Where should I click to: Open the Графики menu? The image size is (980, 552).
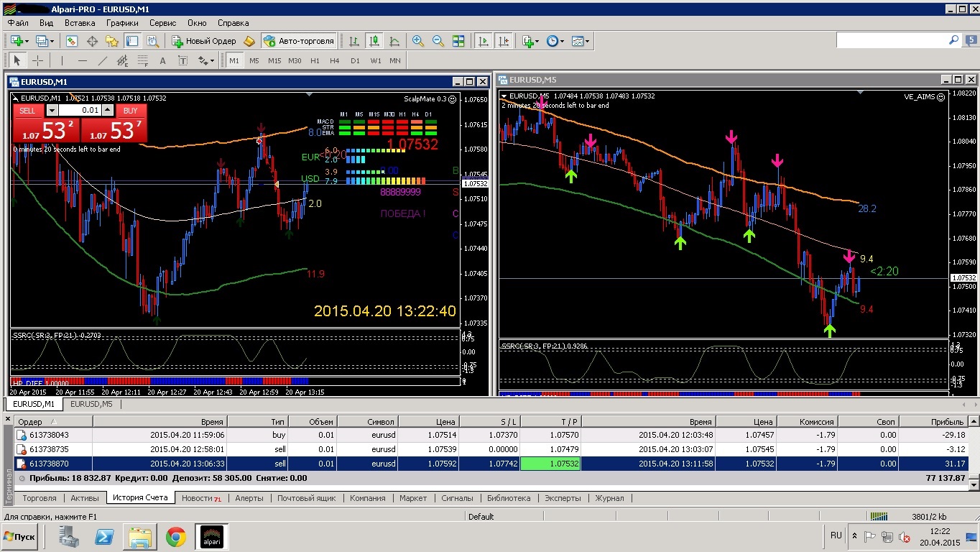(x=122, y=23)
